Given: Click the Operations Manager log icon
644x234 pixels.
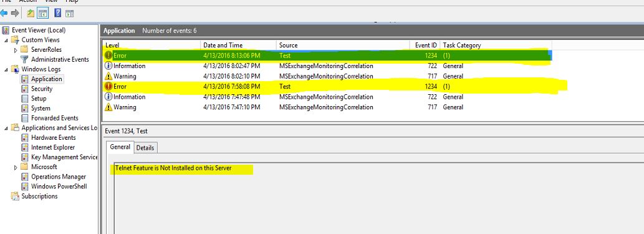Looking at the screenshot, I should tap(25, 177).
